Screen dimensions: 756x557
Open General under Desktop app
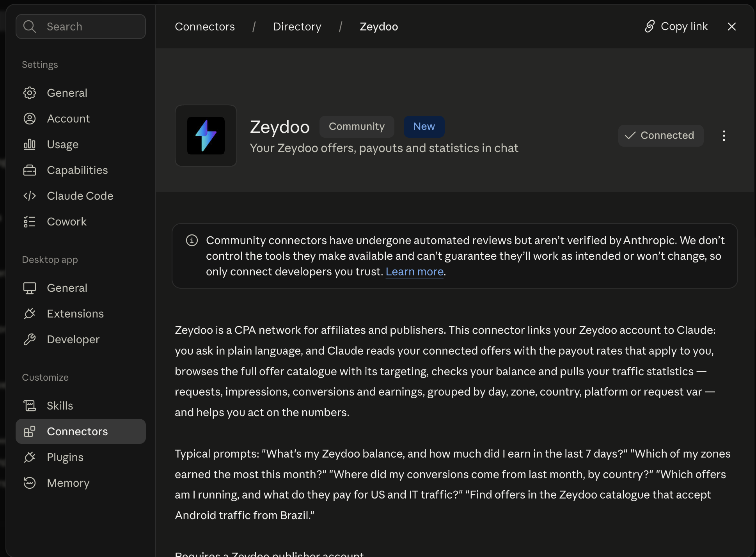point(81,288)
